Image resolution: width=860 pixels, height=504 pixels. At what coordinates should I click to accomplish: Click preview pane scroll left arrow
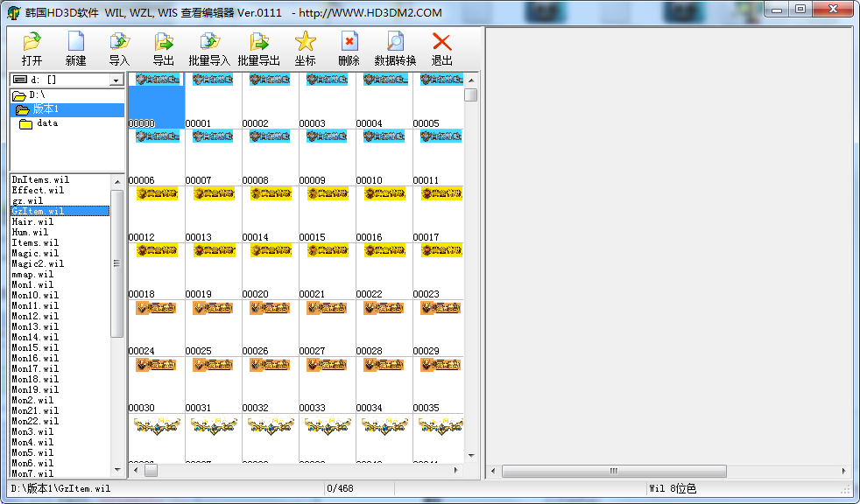pyautogui.click(x=493, y=471)
